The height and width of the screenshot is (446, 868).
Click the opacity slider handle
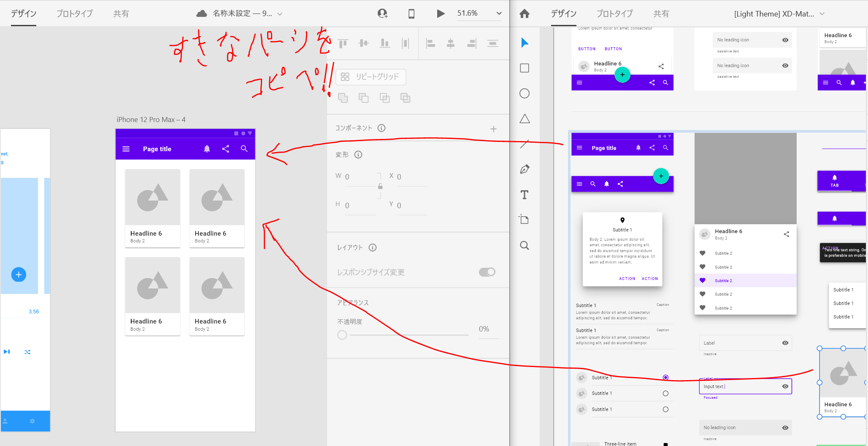click(342, 335)
